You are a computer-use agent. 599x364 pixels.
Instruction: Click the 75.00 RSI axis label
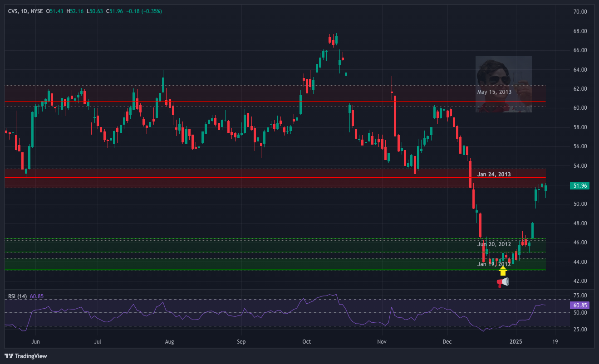[580, 296]
